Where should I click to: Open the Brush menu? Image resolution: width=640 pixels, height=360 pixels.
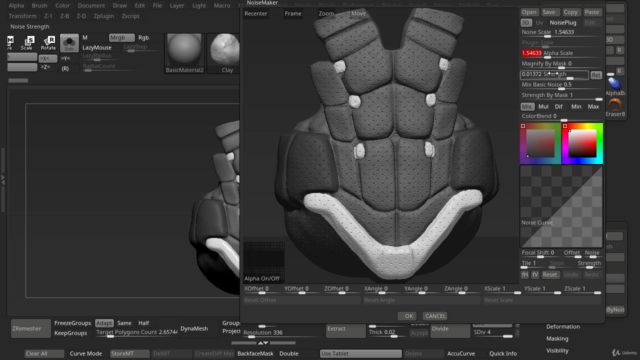(x=40, y=6)
